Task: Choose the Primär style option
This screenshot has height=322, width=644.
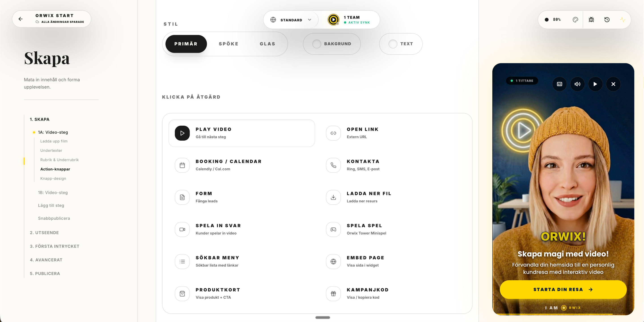Action: tap(186, 44)
